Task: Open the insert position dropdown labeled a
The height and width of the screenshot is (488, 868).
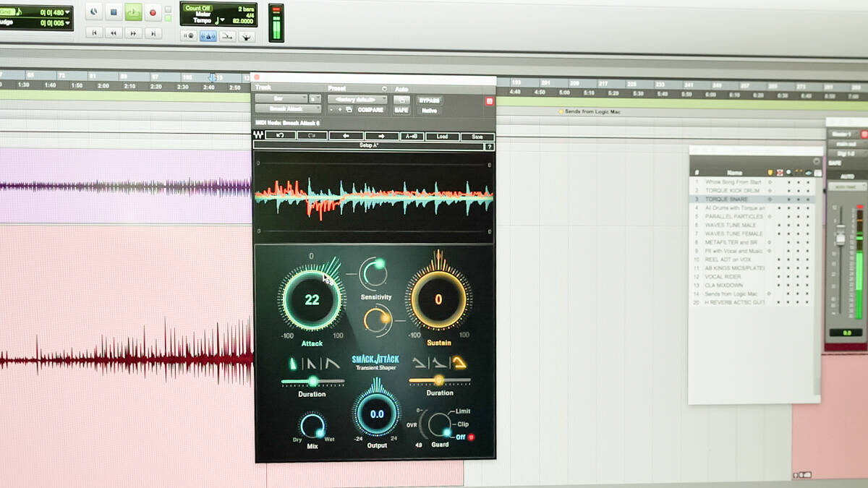Action: point(315,98)
